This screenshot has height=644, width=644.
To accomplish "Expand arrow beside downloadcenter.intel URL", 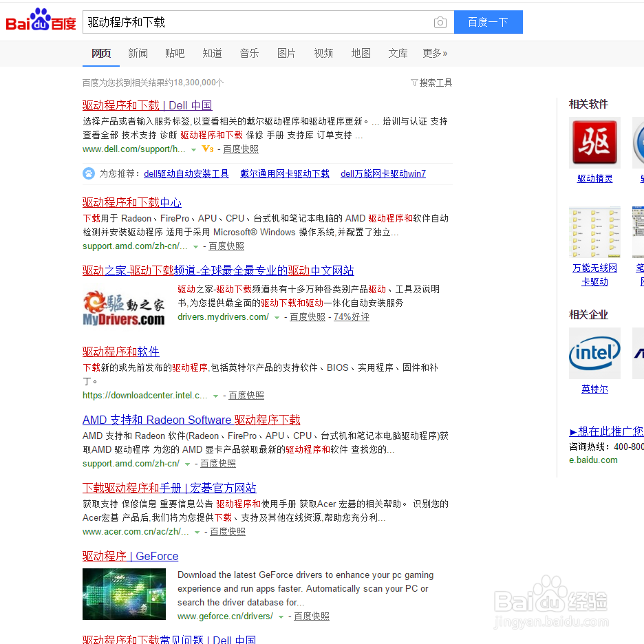I will click(215, 396).
